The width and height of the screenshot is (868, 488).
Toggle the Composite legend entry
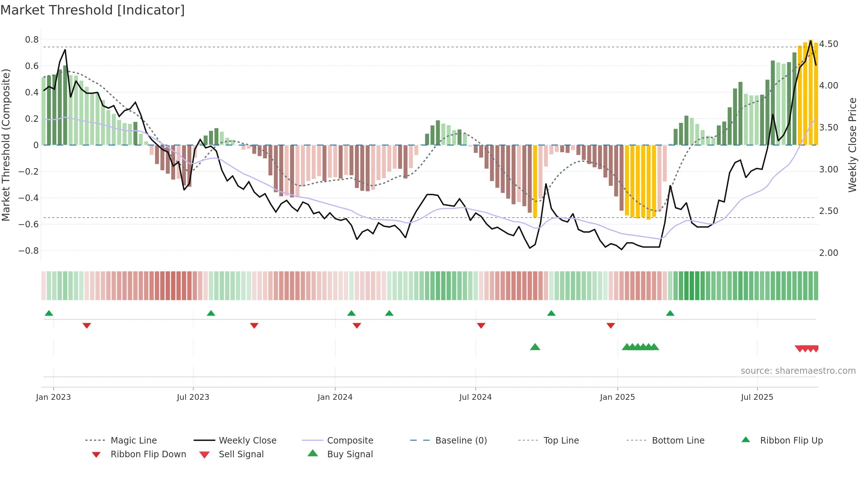[338, 440]
